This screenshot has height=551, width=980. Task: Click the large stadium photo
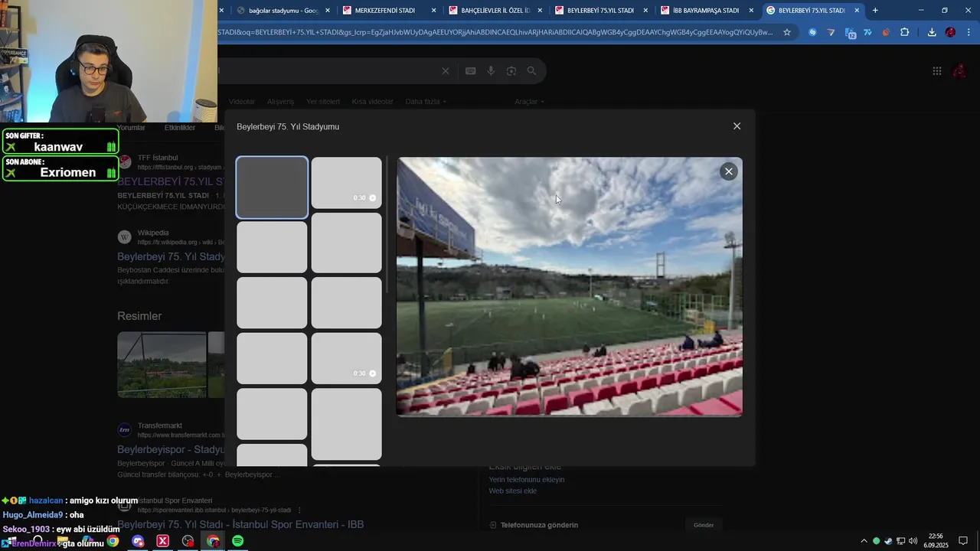569,287
